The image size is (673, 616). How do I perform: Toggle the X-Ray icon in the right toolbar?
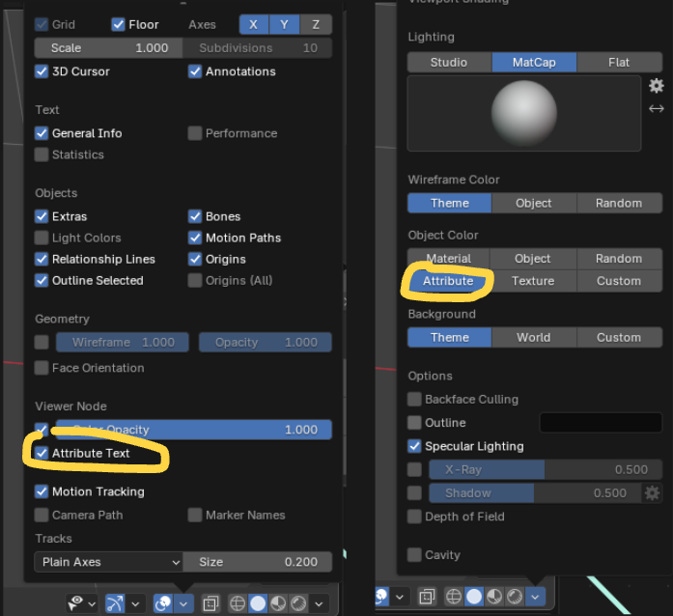click(427, 597)
